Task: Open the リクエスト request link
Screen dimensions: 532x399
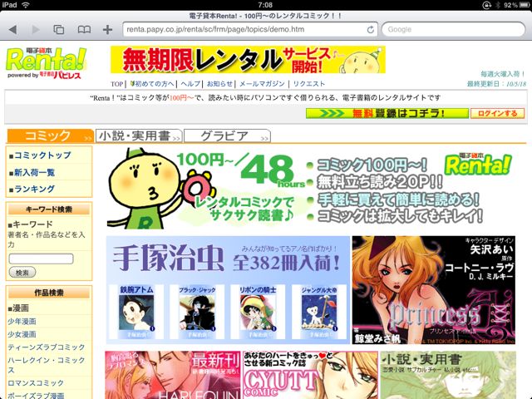Action: (x=308, y=84)
